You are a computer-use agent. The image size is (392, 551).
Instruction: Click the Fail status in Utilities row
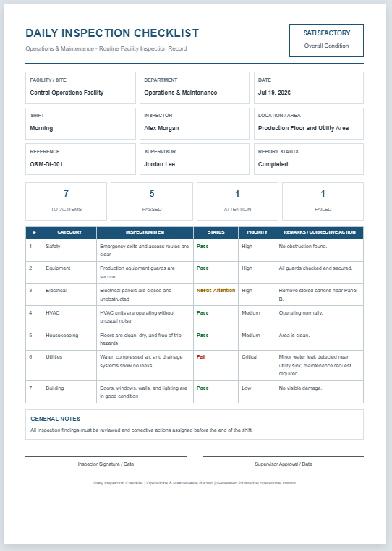[x=201, y=357]
